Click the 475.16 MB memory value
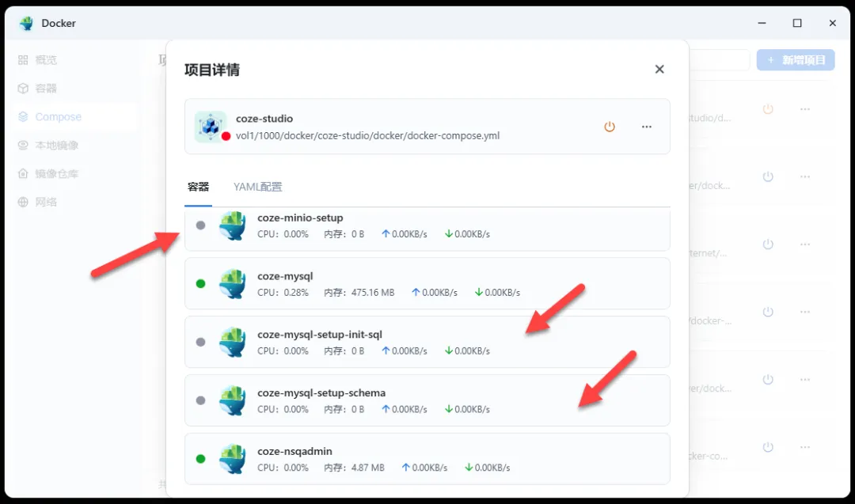The width and height of the screenshot is (855, 504). pos(373,293)
